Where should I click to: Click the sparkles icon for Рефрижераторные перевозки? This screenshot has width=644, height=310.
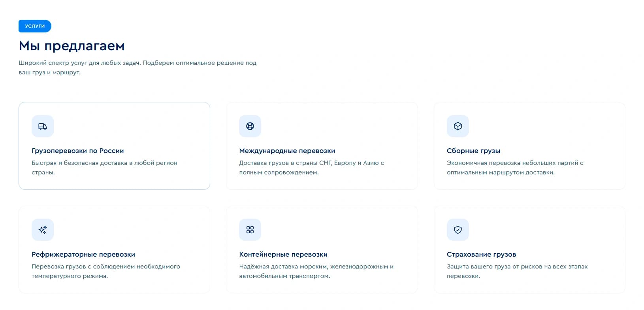pos(43,230)
